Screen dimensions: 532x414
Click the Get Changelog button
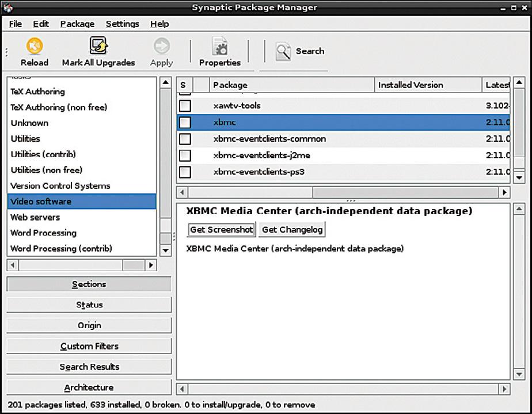click(292, 229)
